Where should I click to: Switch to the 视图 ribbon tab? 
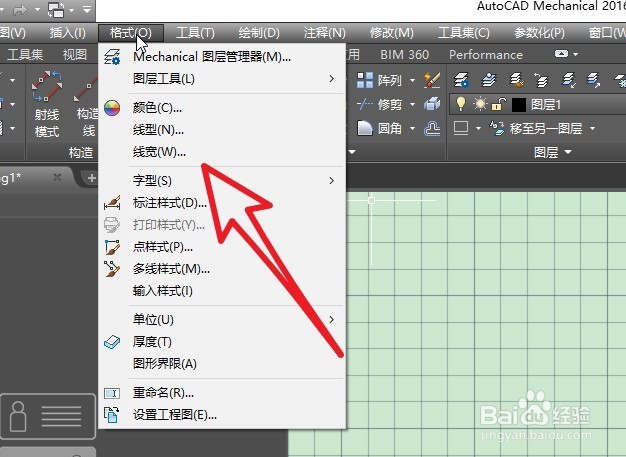tap(75, 54)
